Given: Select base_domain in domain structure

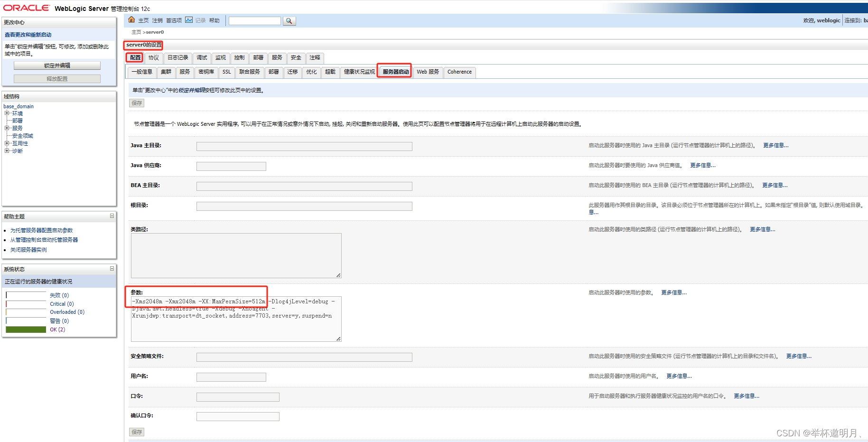Looking at the screenshot, I should point(19,106).
